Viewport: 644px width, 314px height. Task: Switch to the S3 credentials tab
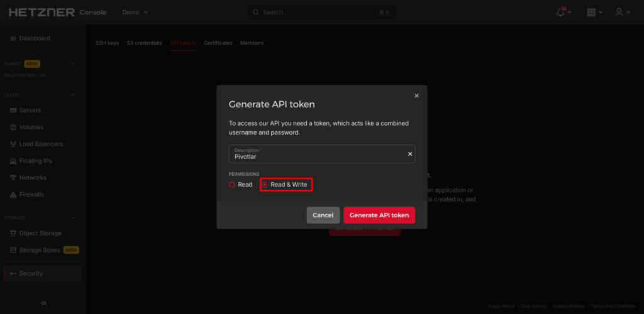point(144,43)
